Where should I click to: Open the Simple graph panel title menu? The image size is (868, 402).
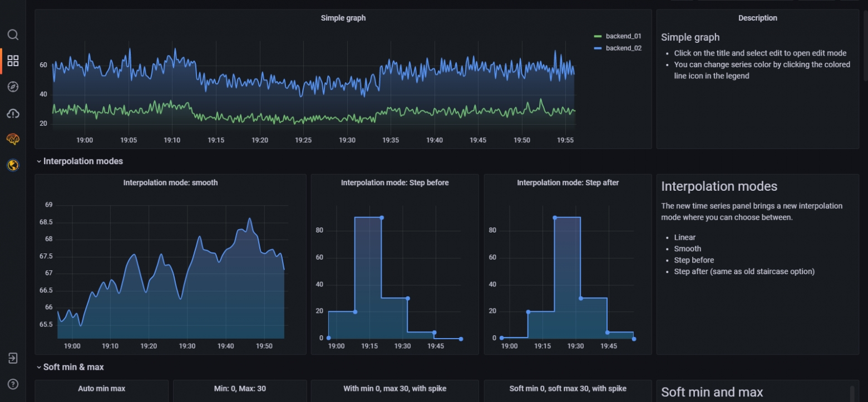343,18
